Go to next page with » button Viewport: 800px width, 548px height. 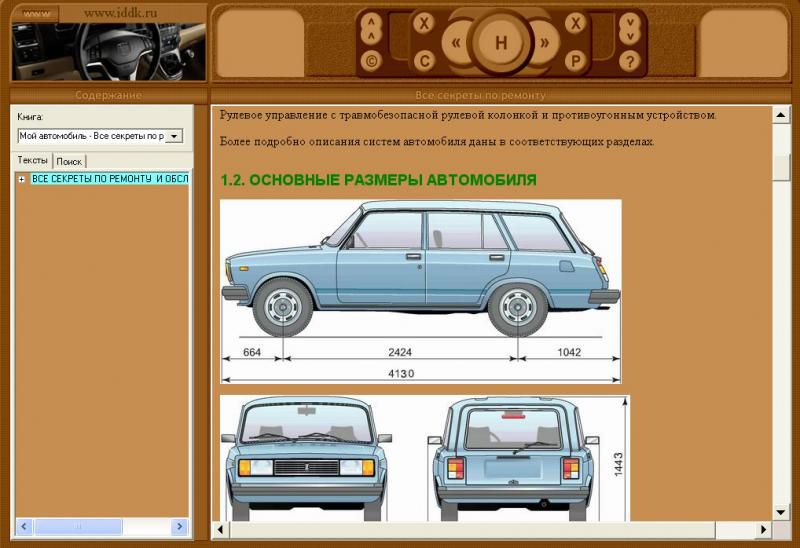click(x=545, y=44)
